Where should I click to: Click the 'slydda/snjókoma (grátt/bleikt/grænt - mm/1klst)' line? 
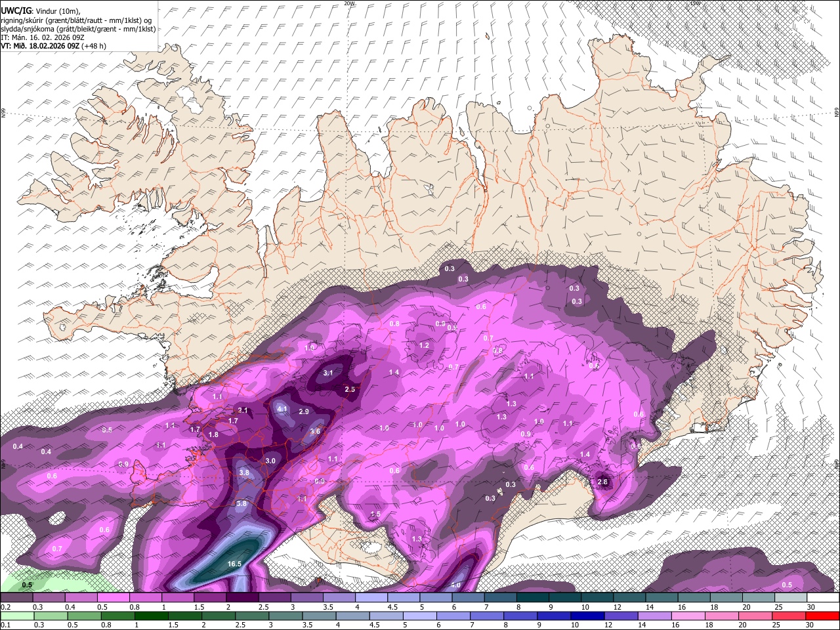tap(78, 29)
